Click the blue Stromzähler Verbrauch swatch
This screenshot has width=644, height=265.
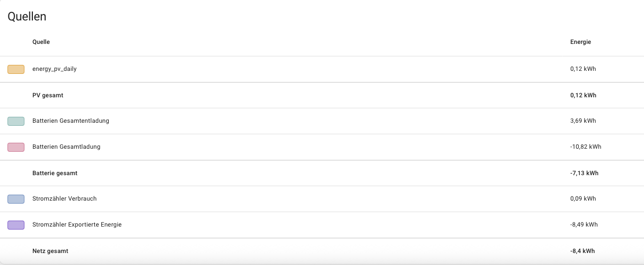point(16,199)
